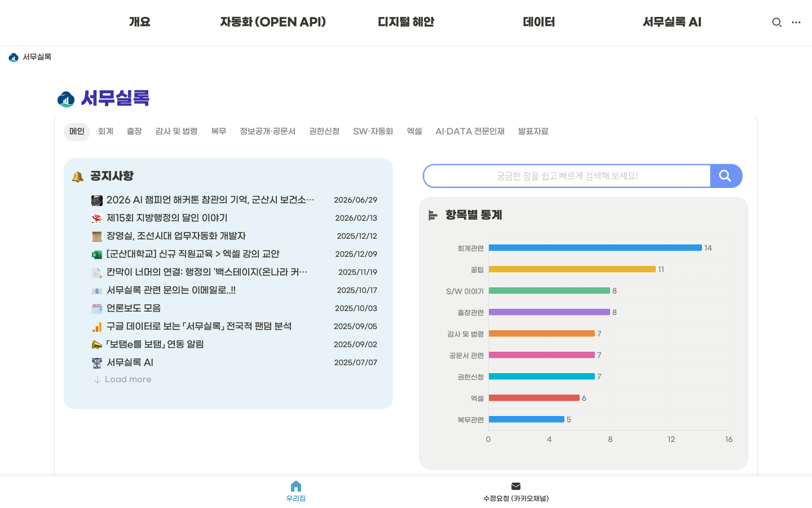
Task: Open [군산대학교] 신규 직원교육 엑셀 강의 교안
Action: click(x=193, y=254)
